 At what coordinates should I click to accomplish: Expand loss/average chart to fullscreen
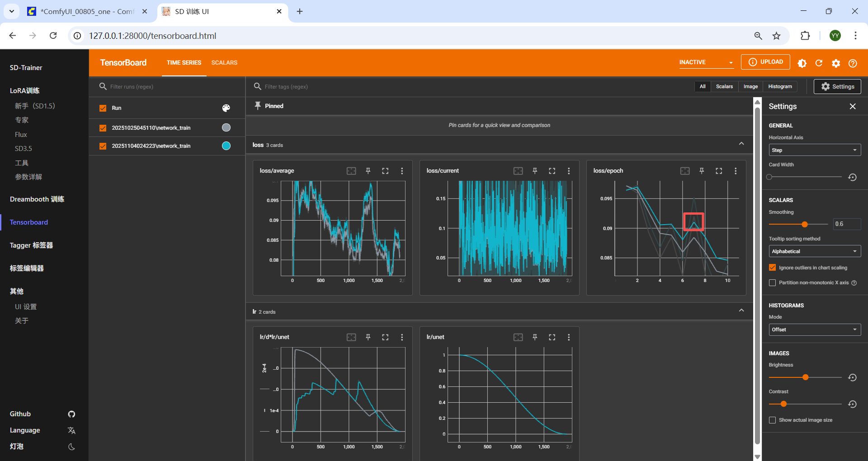point(385,171)
